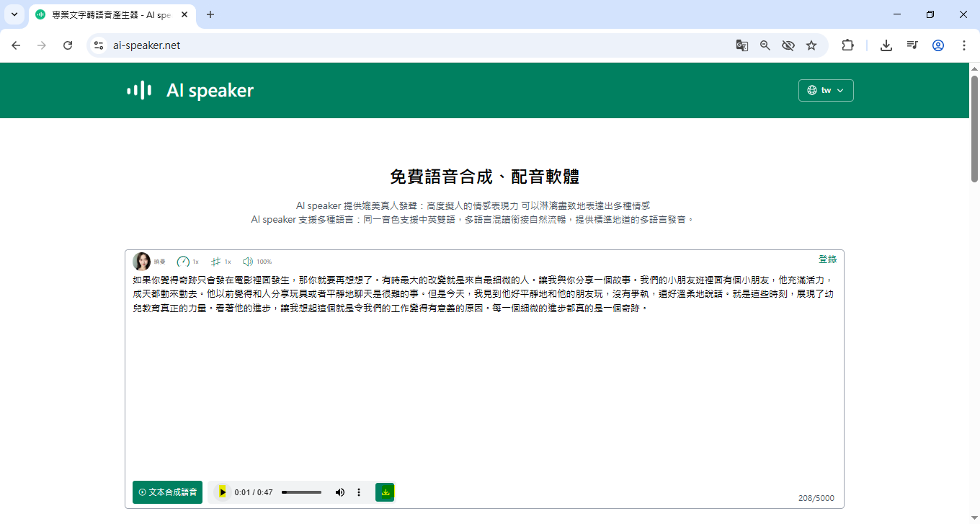Mute the audio player volume

tap(340, 492)
